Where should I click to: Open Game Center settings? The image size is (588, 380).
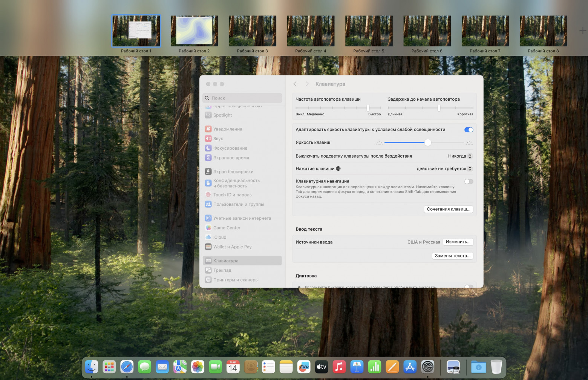coord(227,227)
